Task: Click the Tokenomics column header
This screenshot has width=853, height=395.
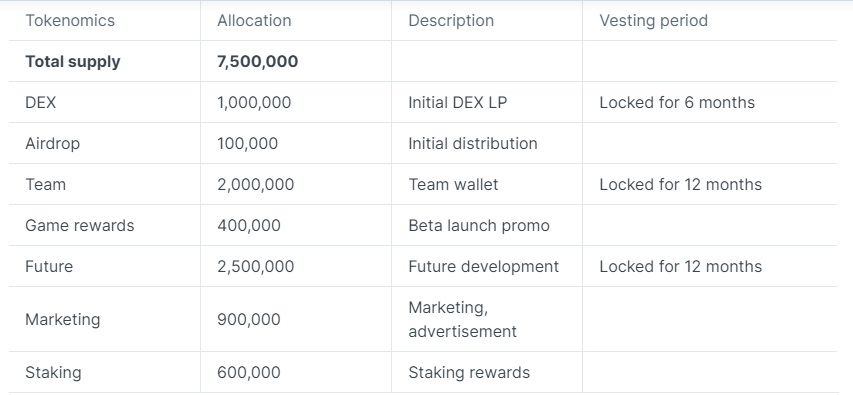Action: (70, 21)
